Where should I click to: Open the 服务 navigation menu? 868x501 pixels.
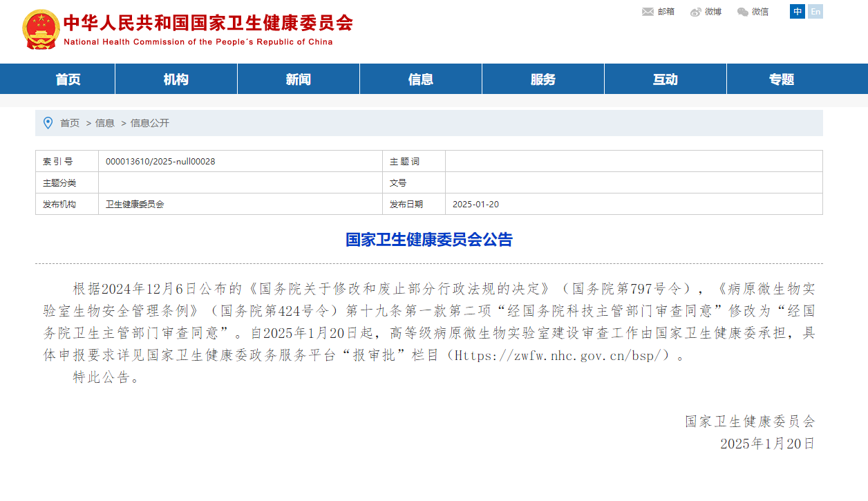click(543, 79)
